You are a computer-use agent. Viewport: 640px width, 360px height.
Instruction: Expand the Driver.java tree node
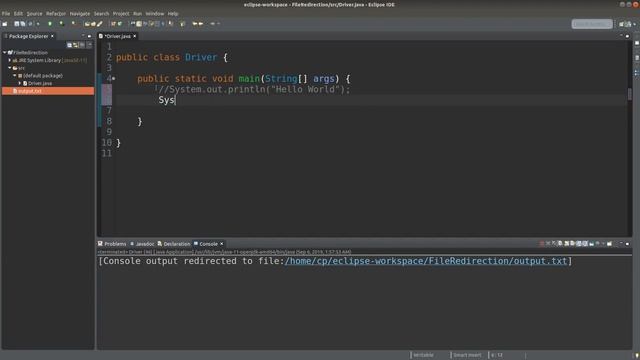coord(20,83)
